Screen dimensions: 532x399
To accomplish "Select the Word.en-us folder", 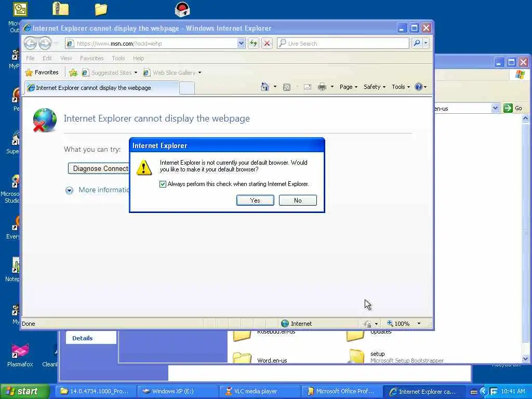I will (x=260, y=360).
